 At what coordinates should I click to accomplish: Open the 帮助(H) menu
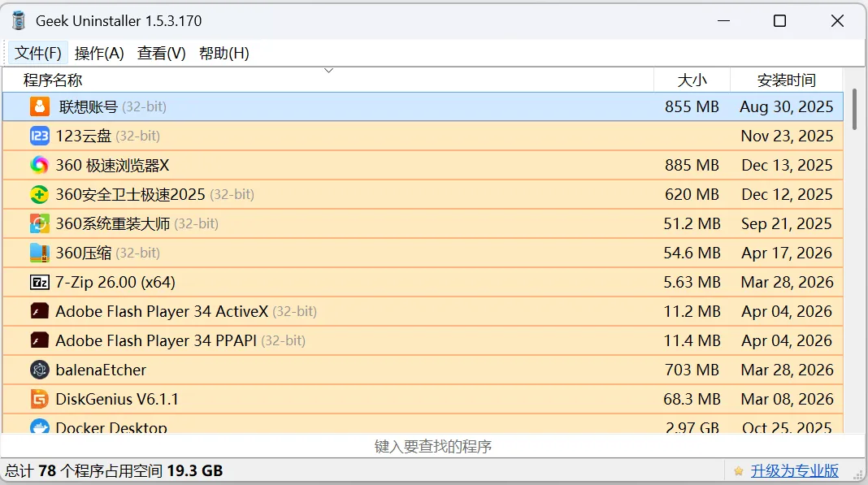(x=224, y=53)
